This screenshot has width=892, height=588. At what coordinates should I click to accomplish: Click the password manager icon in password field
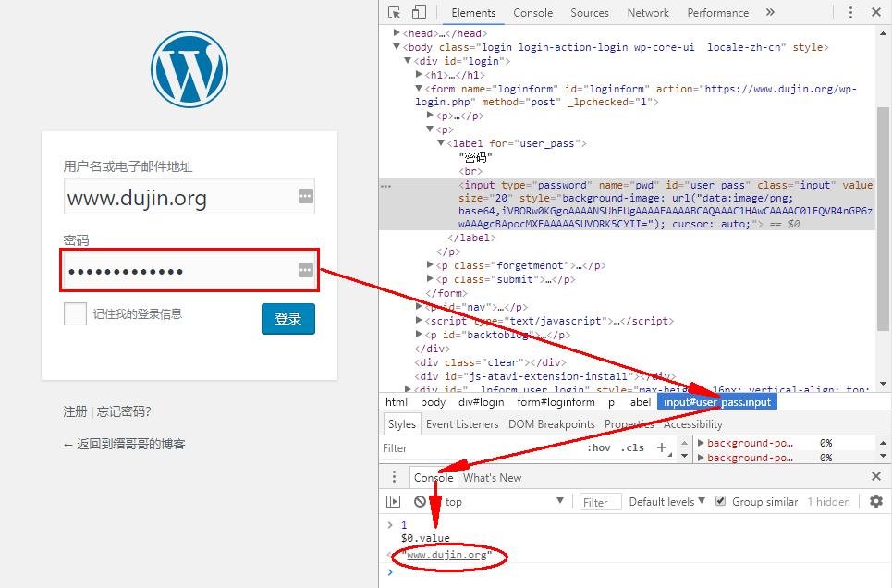[x=305, y=270]
